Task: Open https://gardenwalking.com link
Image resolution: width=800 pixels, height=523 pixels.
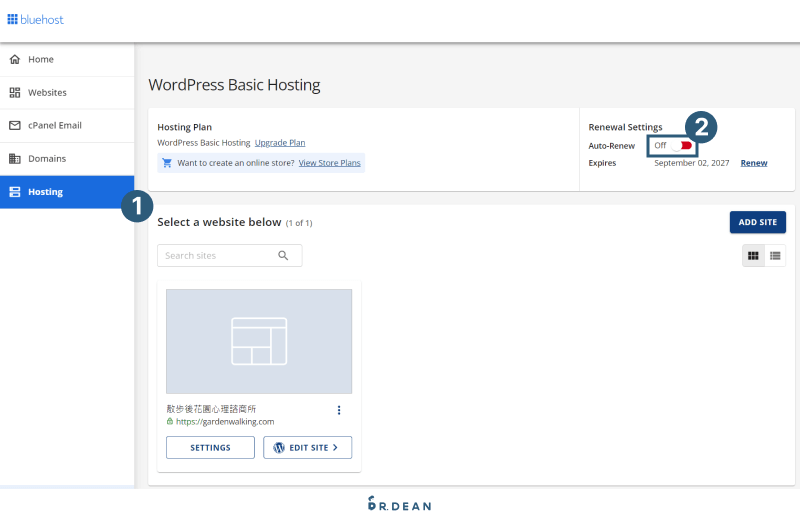Action: (225, 422)
